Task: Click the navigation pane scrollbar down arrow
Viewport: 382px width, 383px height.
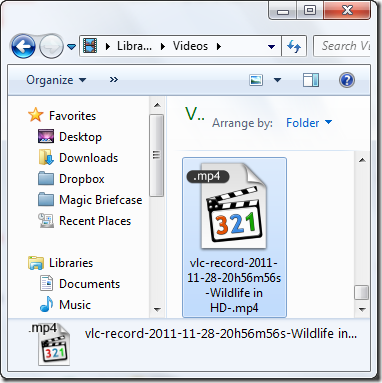Action: click(157, 310)
